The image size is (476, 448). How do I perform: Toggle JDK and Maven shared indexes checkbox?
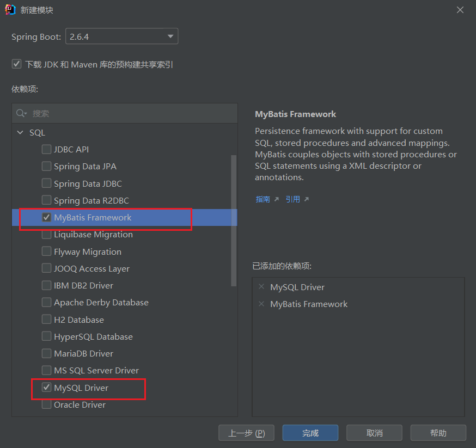(x=16, y=64)
